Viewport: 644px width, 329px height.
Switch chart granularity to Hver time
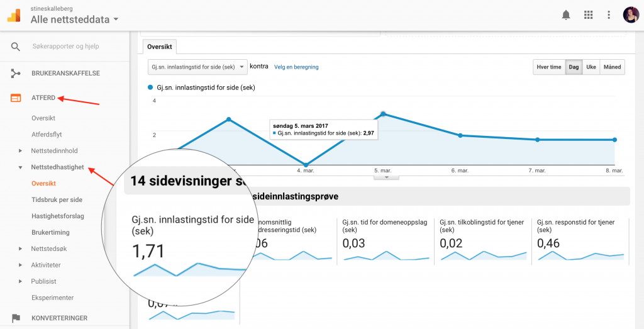coord(548,67)
